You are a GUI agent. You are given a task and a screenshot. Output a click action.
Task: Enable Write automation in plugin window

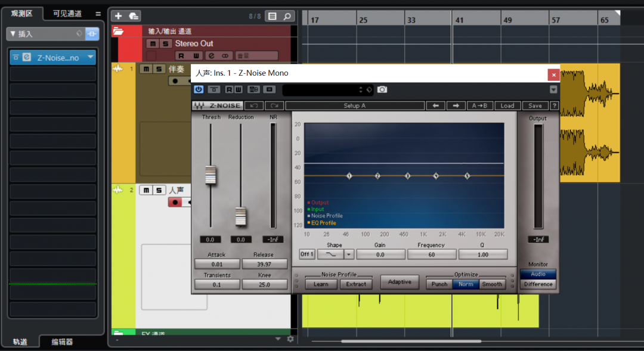[238, 89]
